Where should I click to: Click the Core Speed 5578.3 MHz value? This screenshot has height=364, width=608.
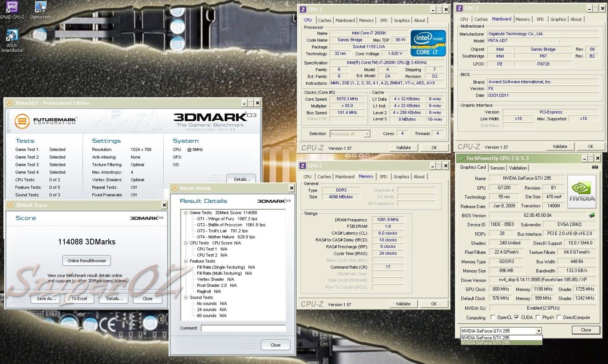pyautogui.click(x=347, y=99)
